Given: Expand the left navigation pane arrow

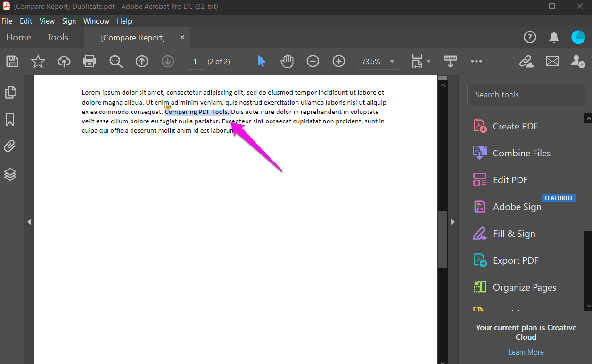Looking at the screenshot, I should [x=29, y=222].
